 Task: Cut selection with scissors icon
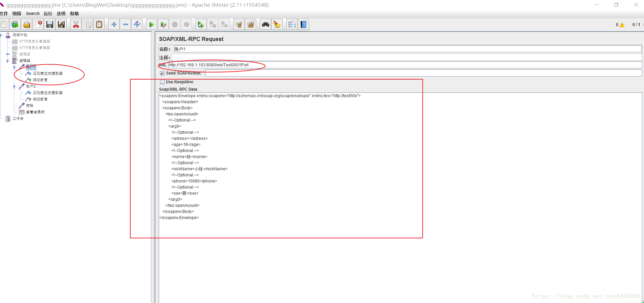point(76,24)
